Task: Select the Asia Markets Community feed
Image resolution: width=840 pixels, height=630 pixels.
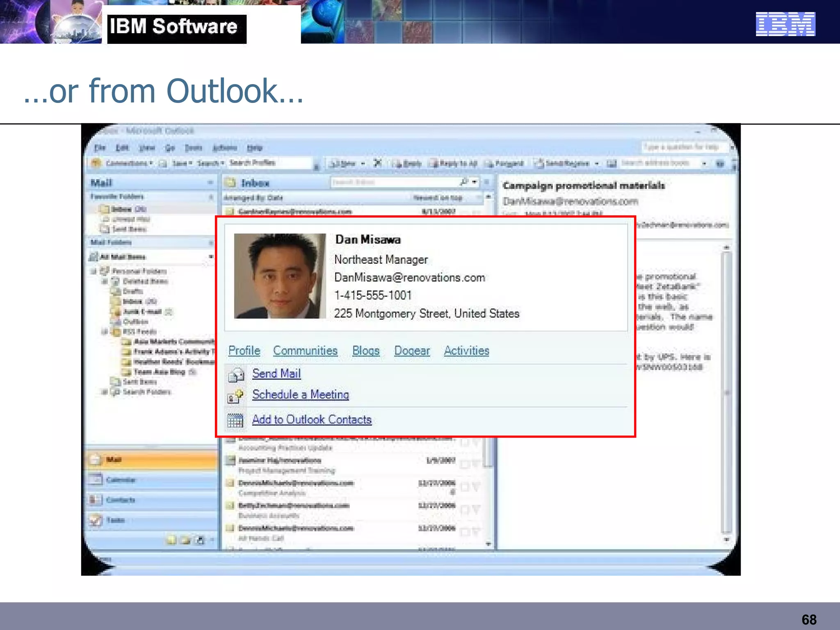Action: (169, 342)
